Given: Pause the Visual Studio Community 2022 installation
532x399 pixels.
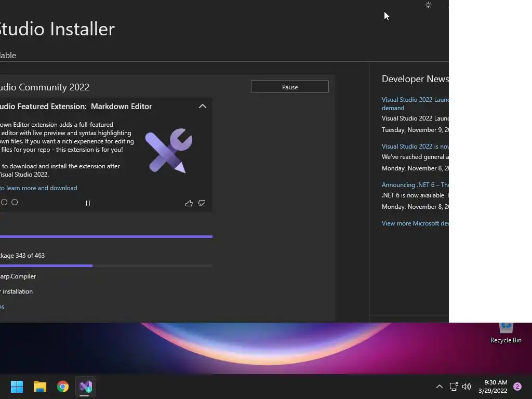Looking at the screenshot, I should coord(290,87).
